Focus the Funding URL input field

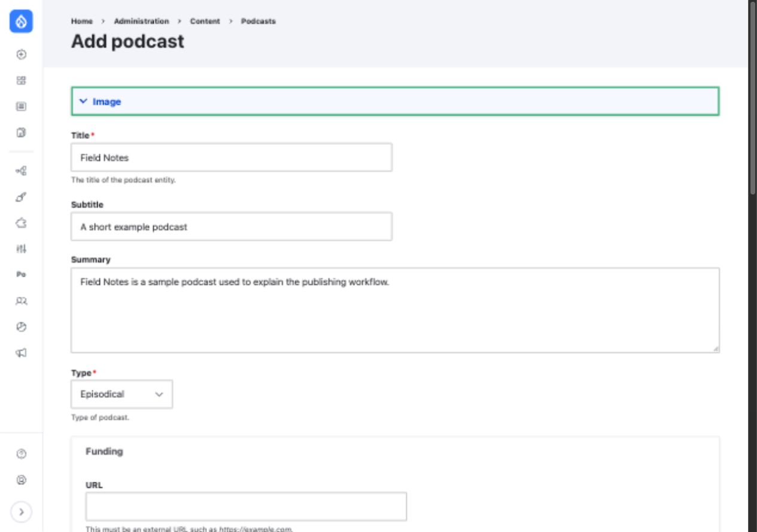tap(247, 506)
